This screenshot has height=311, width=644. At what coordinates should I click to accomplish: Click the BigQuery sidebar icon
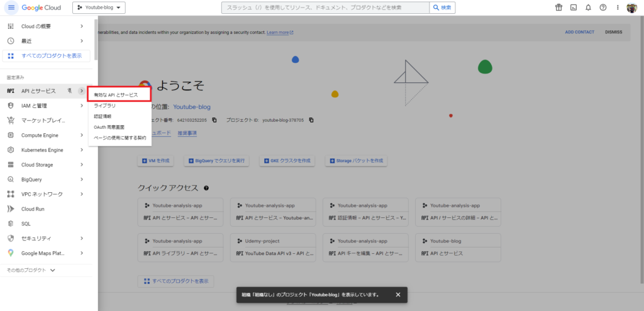[11, 179]
